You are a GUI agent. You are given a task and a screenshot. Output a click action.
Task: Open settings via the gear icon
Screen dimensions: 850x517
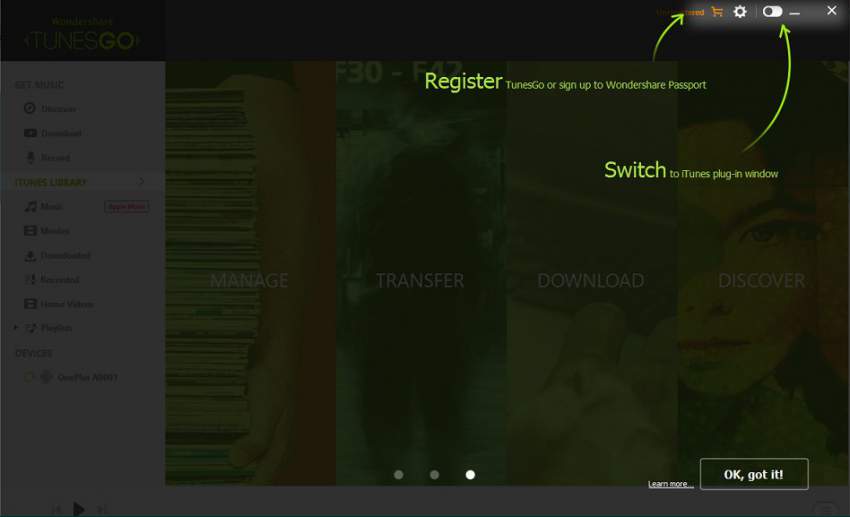point(739,11)
